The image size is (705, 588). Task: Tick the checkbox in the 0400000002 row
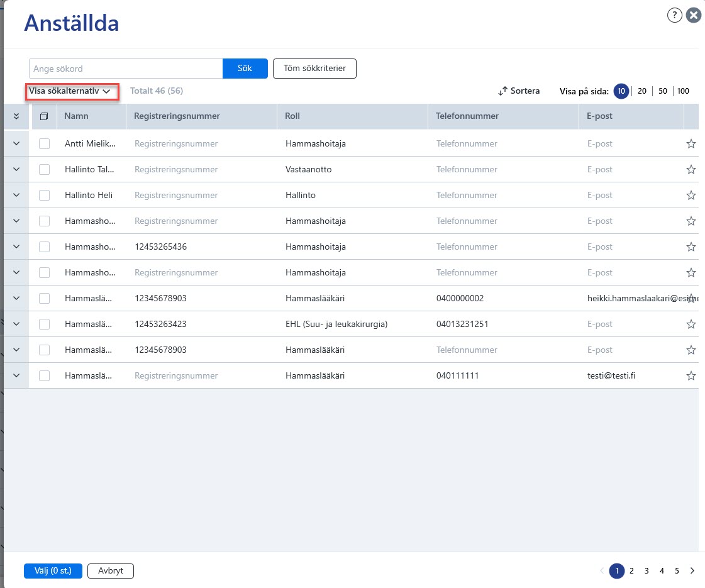point(44,299)
